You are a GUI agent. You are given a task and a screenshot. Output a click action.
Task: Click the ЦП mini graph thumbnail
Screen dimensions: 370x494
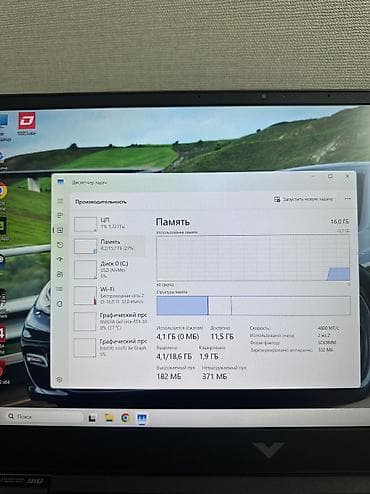pyautogui.click(x=85, y=224)
